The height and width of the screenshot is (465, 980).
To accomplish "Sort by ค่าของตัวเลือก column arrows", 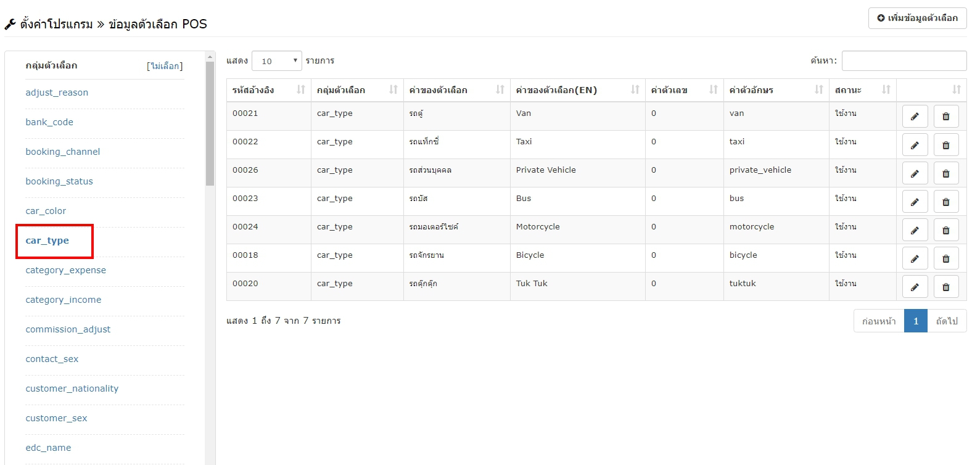I will (500, 89).
